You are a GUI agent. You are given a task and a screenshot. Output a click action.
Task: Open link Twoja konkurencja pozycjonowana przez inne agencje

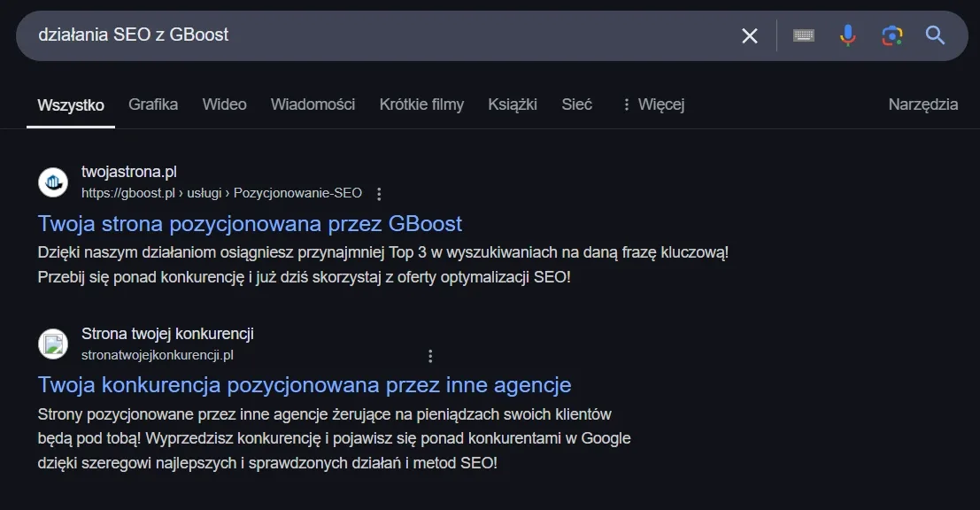point(305,385)
